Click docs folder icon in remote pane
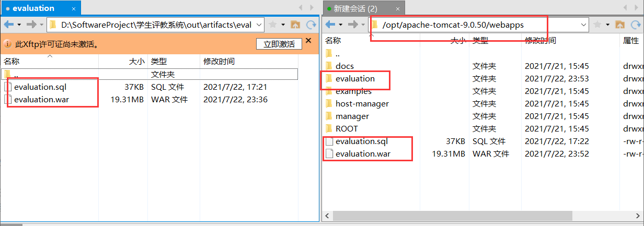The image size is (644, 226). pos(329,66)
